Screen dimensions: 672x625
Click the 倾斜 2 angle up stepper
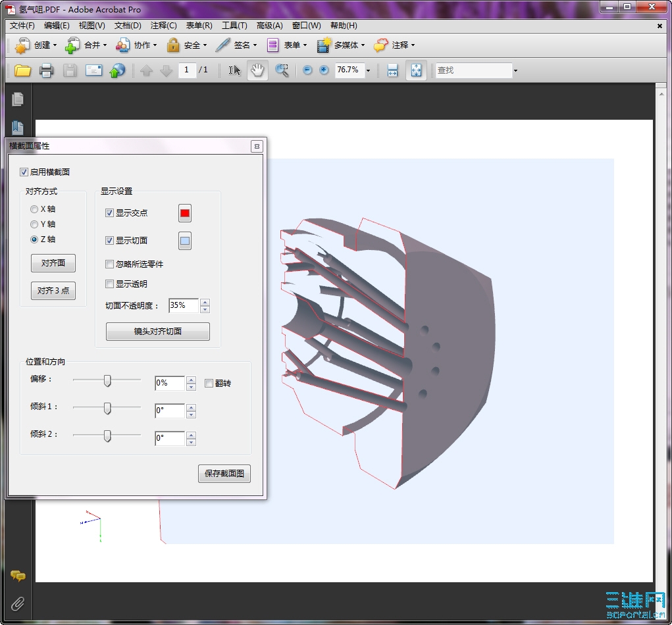point(191,436)
